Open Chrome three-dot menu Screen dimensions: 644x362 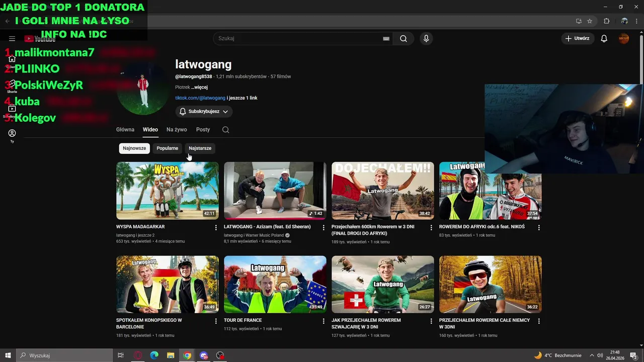[x=637, y=21]
